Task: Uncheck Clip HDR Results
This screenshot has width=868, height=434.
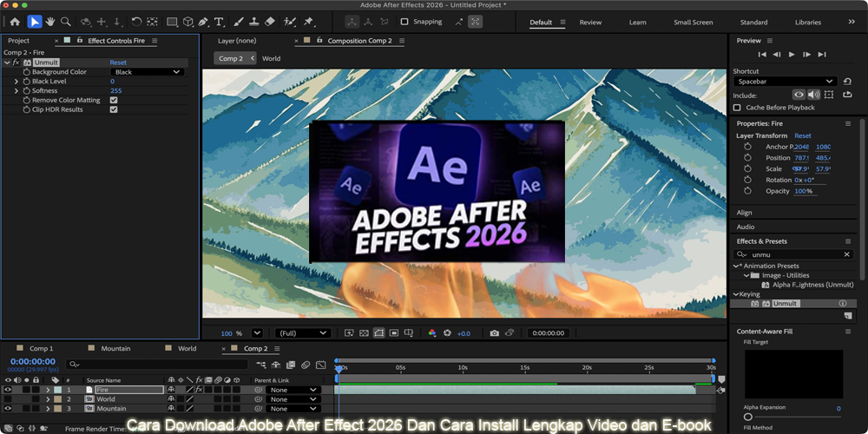Action: point(114,109)
